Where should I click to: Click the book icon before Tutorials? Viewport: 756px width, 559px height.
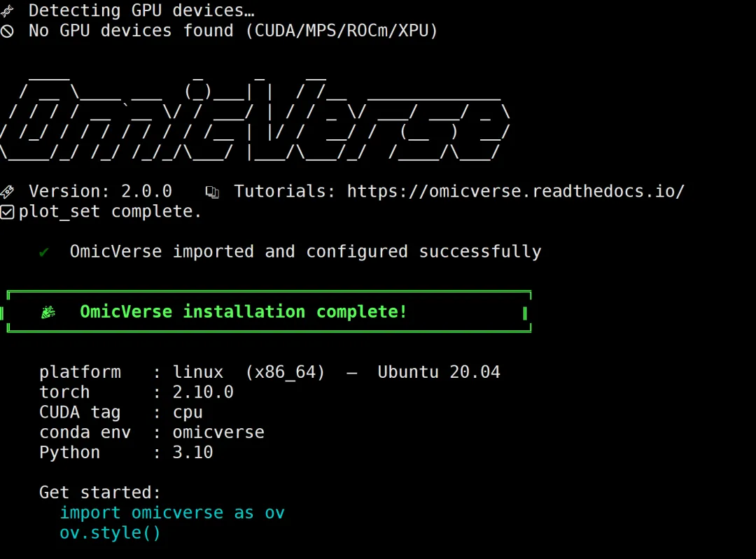(212, 192)
